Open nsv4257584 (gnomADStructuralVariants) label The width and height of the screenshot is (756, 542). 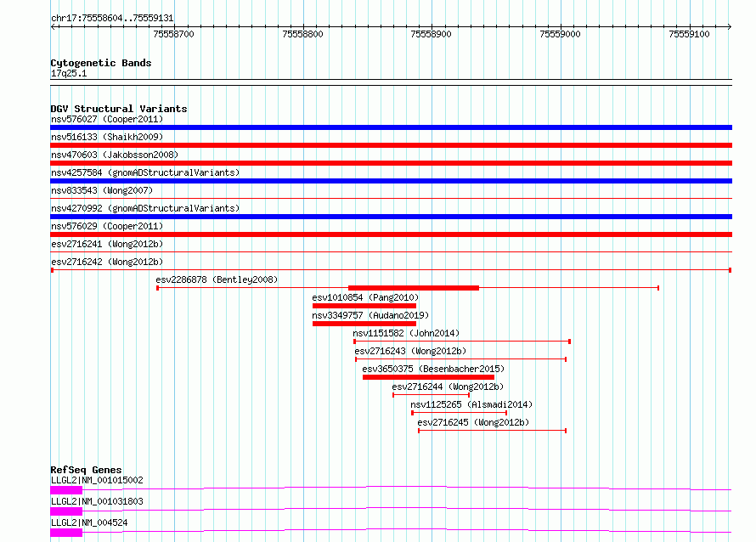(145, 172)
